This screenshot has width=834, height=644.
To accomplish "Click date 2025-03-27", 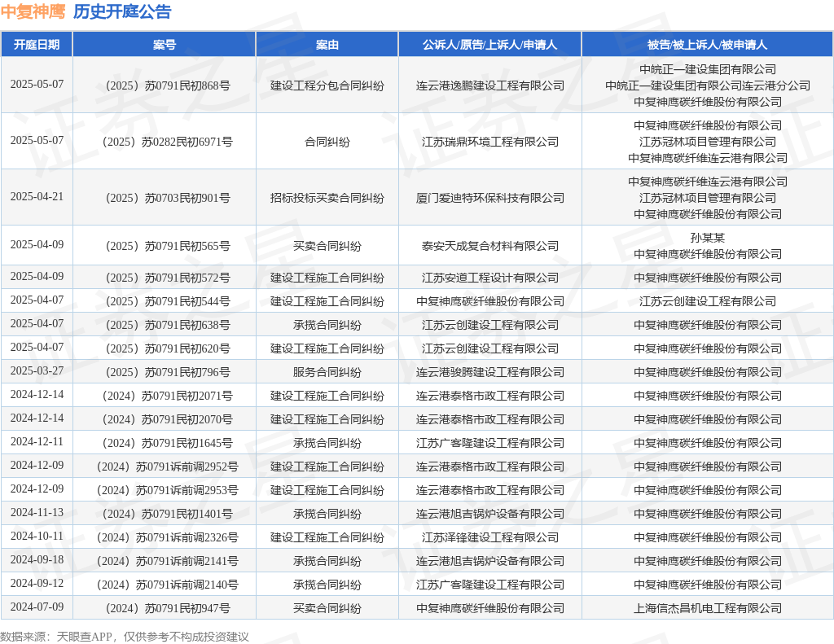I will 37,370.
